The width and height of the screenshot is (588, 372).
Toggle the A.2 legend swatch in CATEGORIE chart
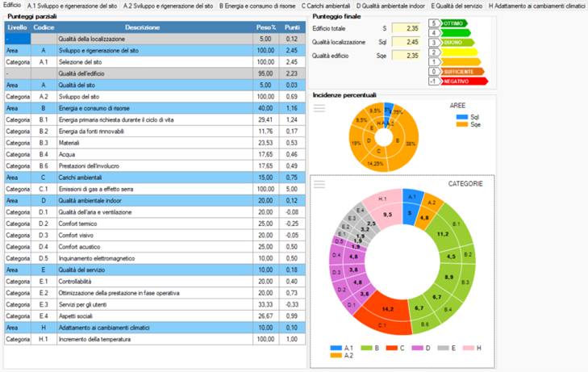[x=336, y=356]
